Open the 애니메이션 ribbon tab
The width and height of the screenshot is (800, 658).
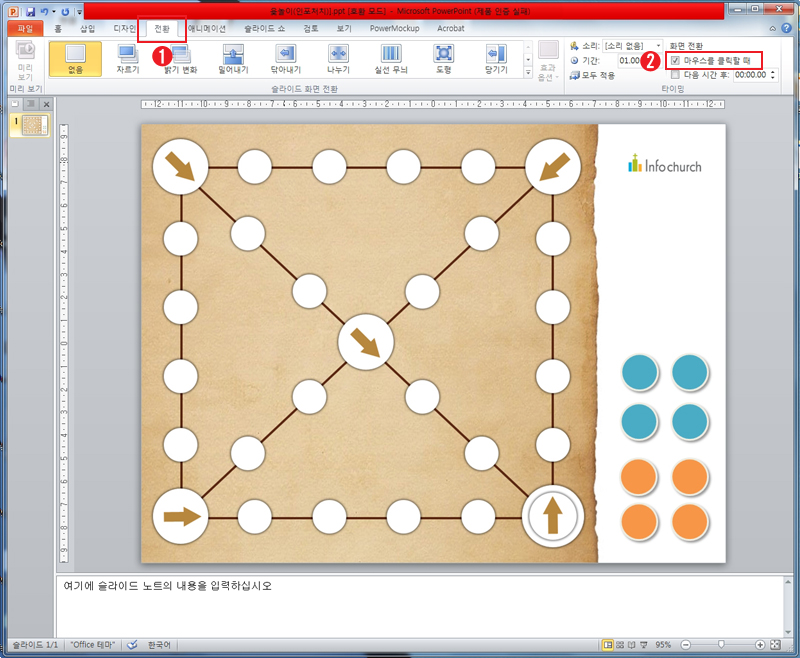pyautogui.click(x=208, y=29)
